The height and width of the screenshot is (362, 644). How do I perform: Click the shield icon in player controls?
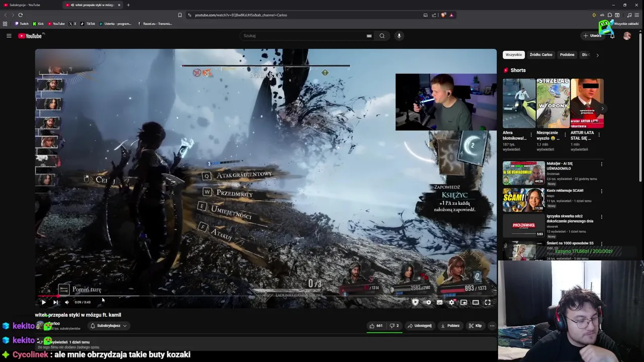(x=415, y=302)
